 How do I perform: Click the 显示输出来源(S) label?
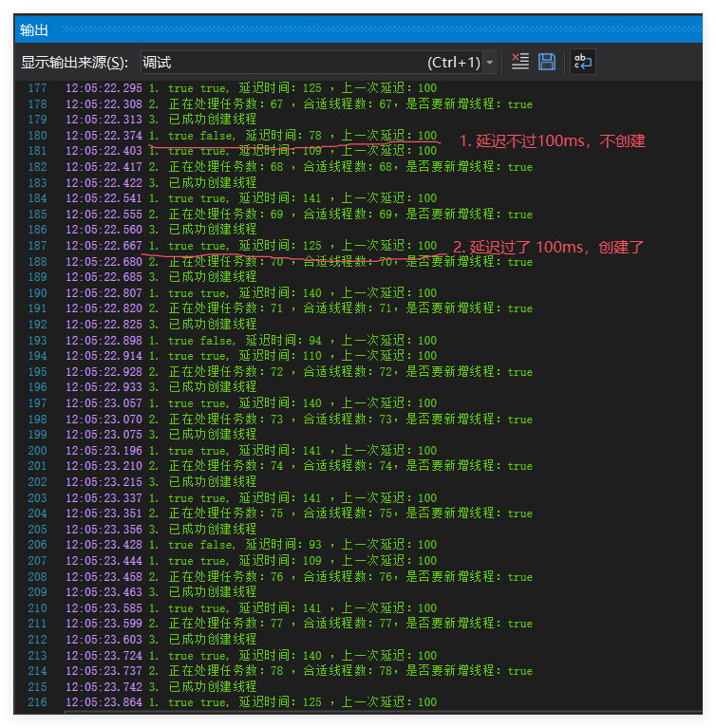click(74, 63)
